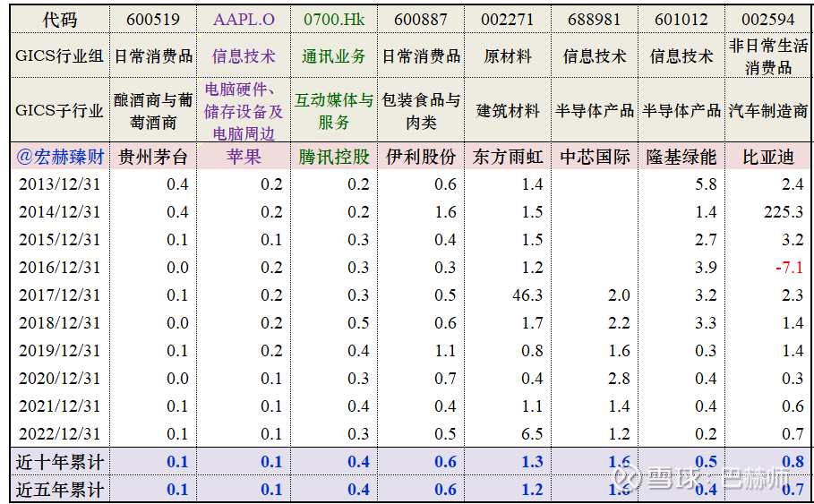Select the GICS行业组 row label
This screenshot has height=504, width=814.
coord(60,56)
